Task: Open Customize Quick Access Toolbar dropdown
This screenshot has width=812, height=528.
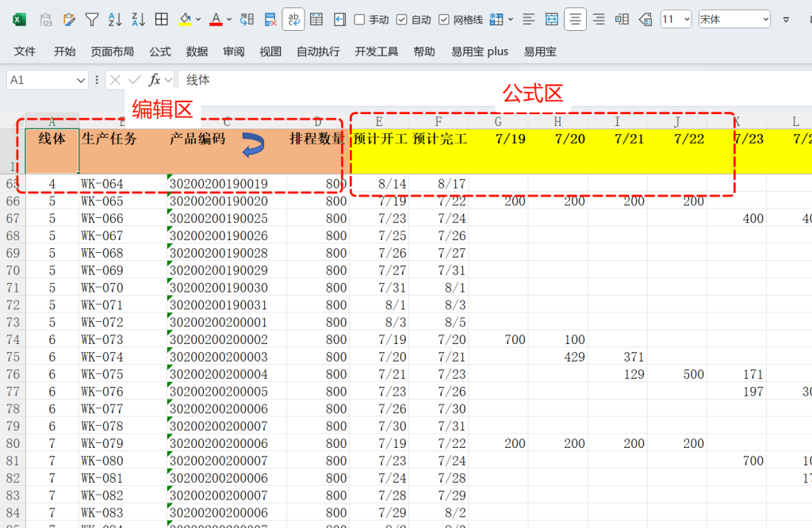Action: point(786,20)
